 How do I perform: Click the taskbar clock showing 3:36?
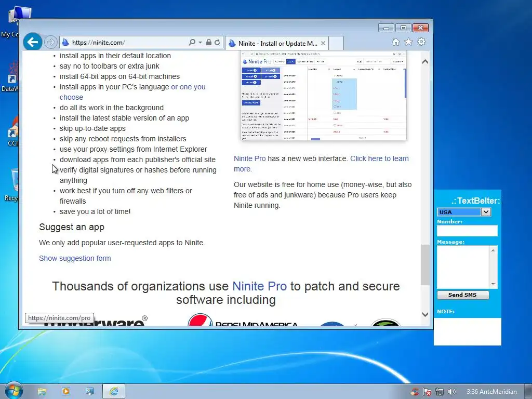[x=491, y=392]
